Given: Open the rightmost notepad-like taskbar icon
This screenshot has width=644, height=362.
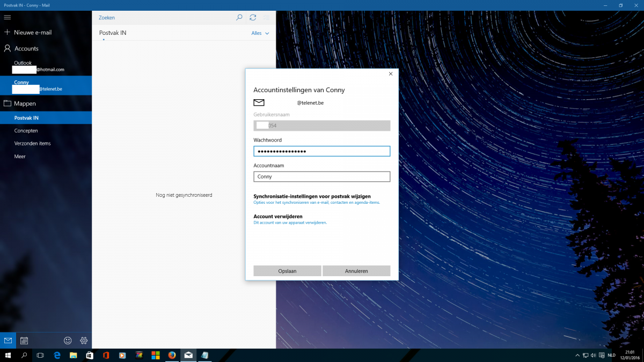Looking at the screenshot, I should tap(204, 355).
